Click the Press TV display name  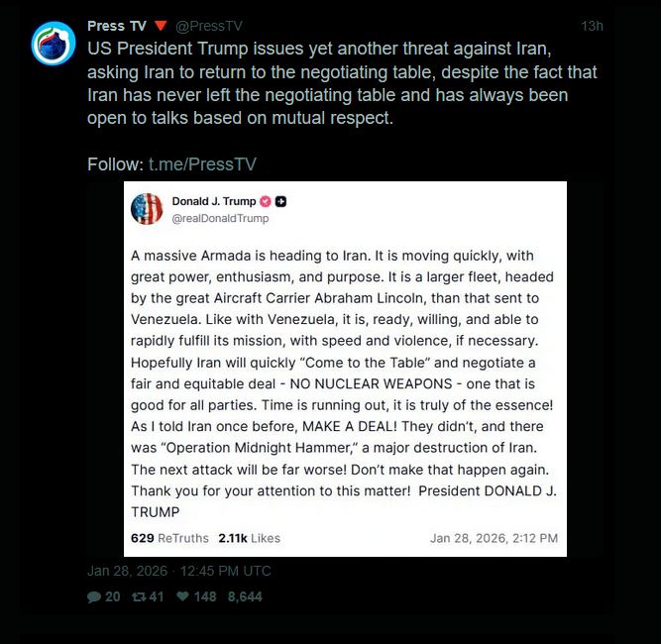tap(118, 26)
